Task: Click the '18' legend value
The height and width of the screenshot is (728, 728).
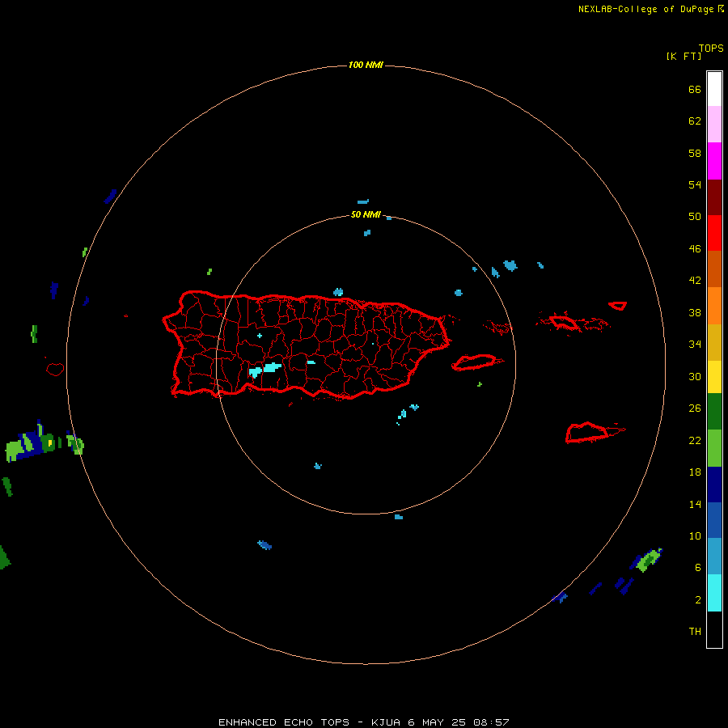Action: (695, 472)
